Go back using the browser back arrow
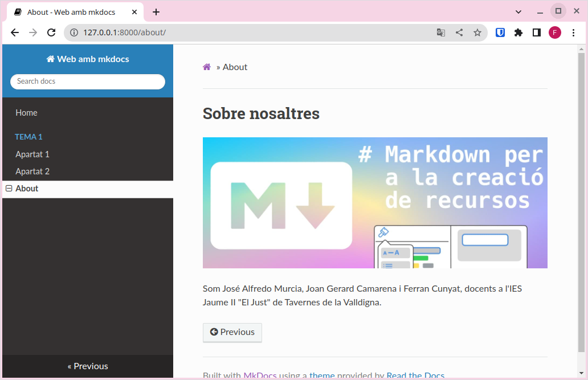The height and width of the screenshot is (380, 588). click(15, 32)
